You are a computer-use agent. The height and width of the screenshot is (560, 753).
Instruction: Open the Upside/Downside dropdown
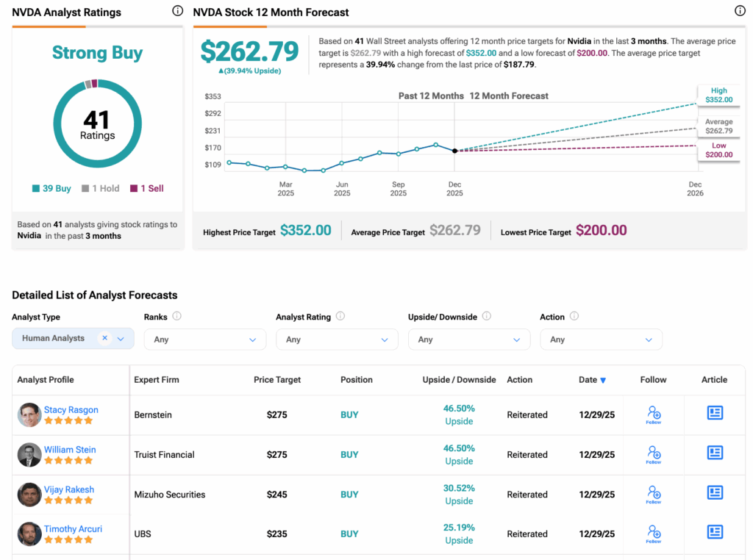pos(468,340)
